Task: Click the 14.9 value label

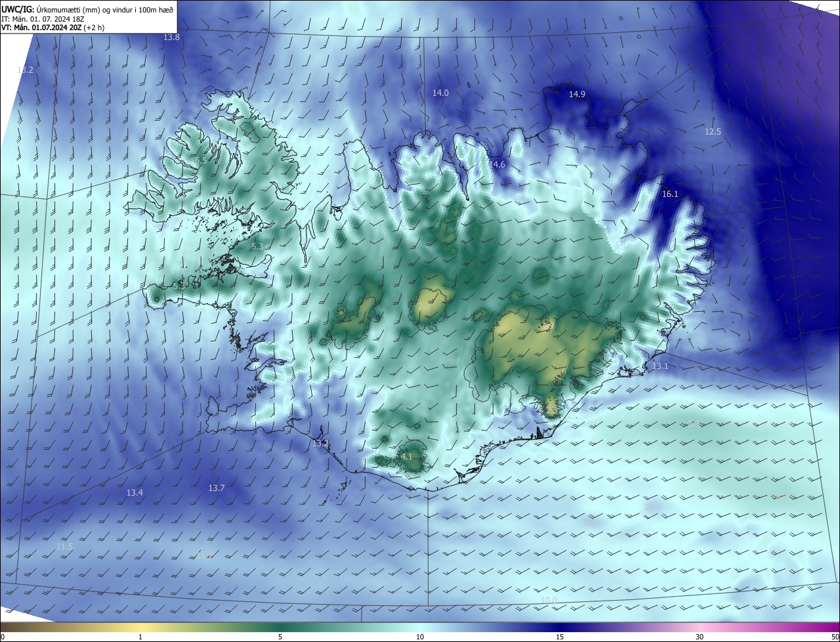Action: [x=577, y=95]
